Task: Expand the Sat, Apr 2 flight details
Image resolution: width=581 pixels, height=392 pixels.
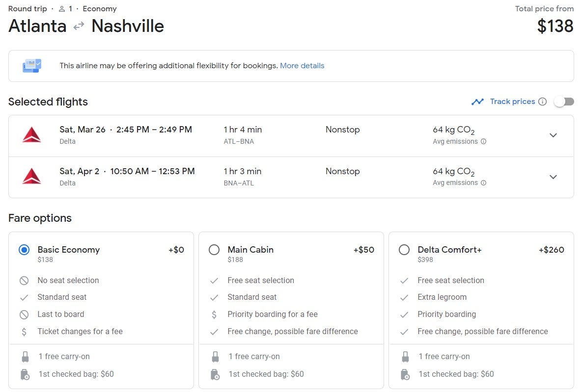Action: (x=553, y=177)
